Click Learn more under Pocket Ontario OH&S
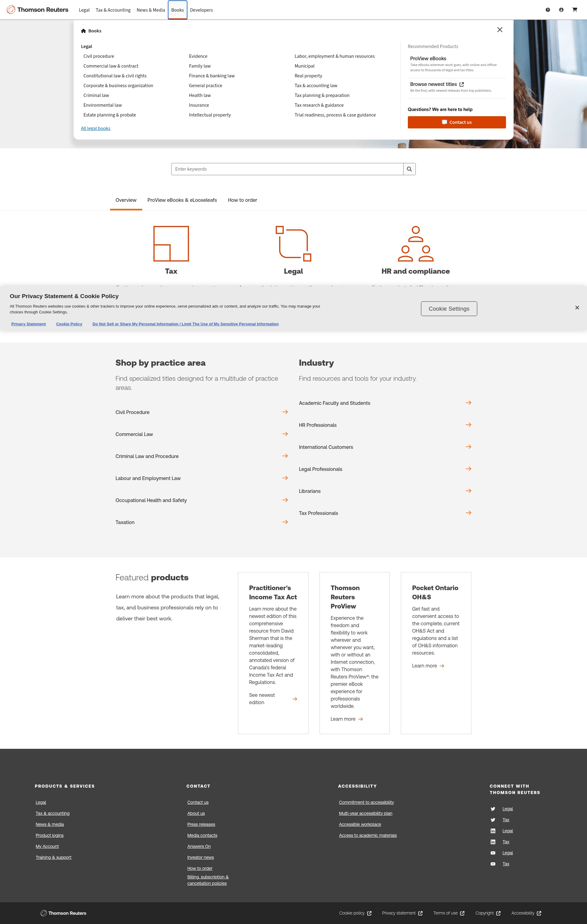587x924 pixels. point(428,666)
